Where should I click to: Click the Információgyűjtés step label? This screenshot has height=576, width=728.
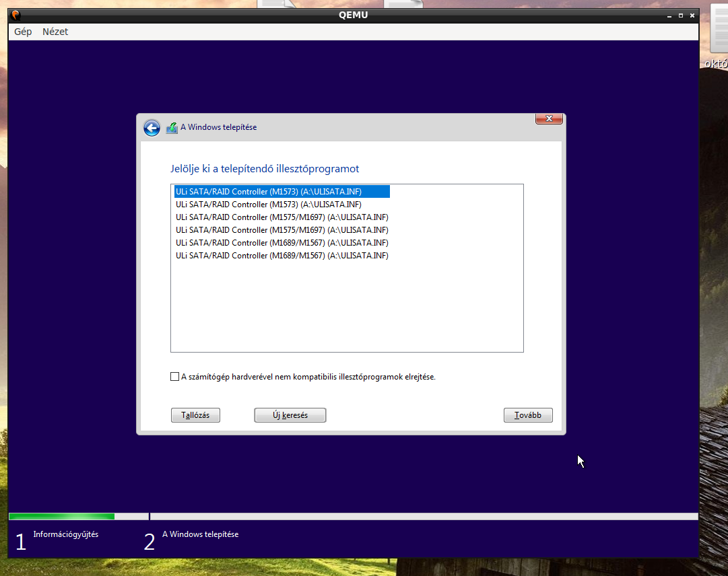[x=66, y=534]
